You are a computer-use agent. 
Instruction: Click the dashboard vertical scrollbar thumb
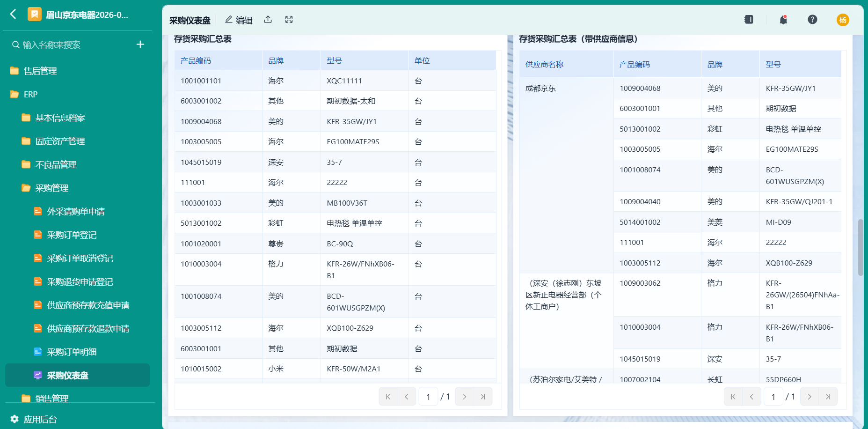pyautogui.click(x=861, y=247)
